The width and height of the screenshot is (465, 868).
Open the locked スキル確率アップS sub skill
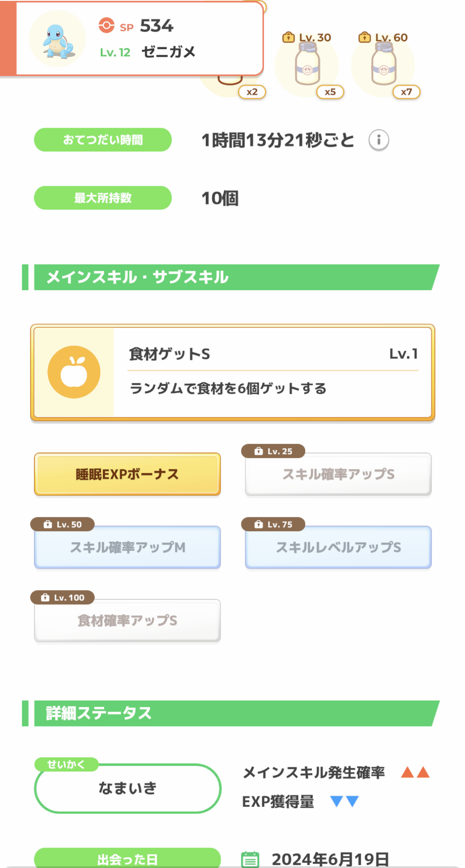tap(338, 474)
